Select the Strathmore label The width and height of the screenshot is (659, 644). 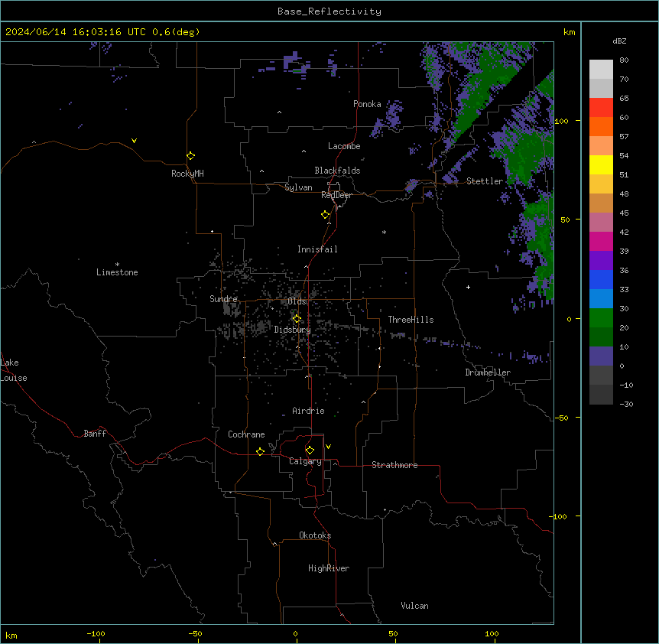pos(394,465)
